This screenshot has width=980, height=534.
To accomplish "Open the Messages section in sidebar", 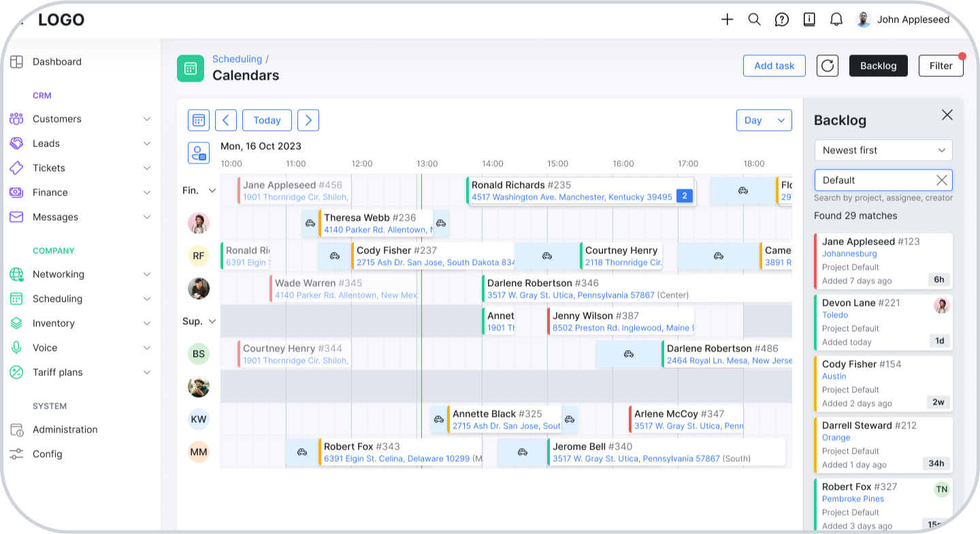I will click(x=56, y=217).
